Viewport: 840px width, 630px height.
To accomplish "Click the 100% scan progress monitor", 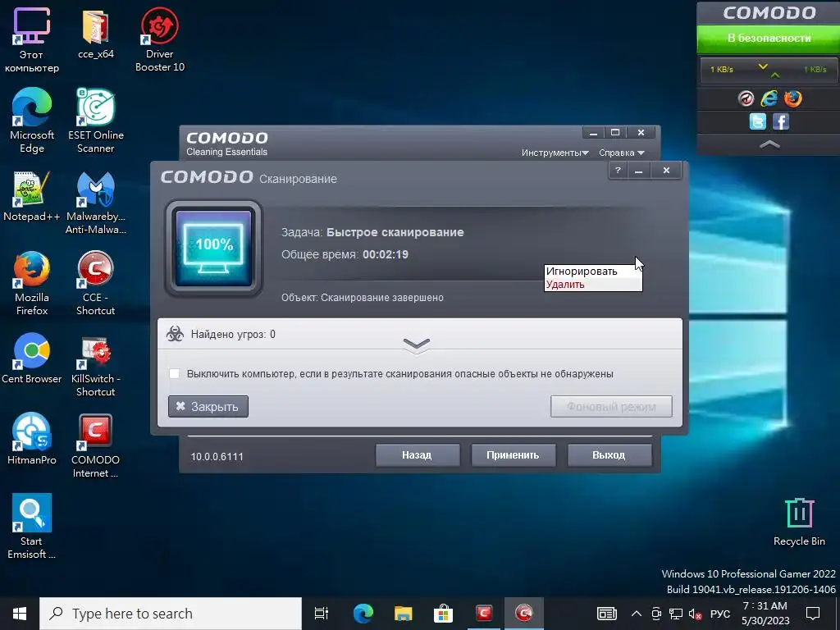I will coord(214,248).
